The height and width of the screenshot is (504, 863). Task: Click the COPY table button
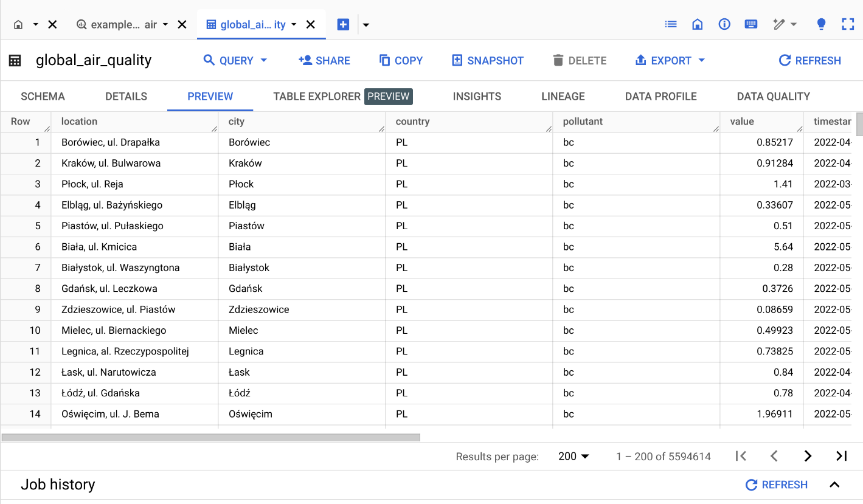coord(401,61)
